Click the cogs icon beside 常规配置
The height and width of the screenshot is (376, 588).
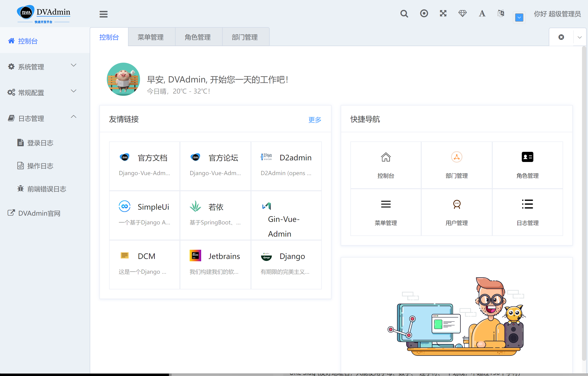coord(11,92)
